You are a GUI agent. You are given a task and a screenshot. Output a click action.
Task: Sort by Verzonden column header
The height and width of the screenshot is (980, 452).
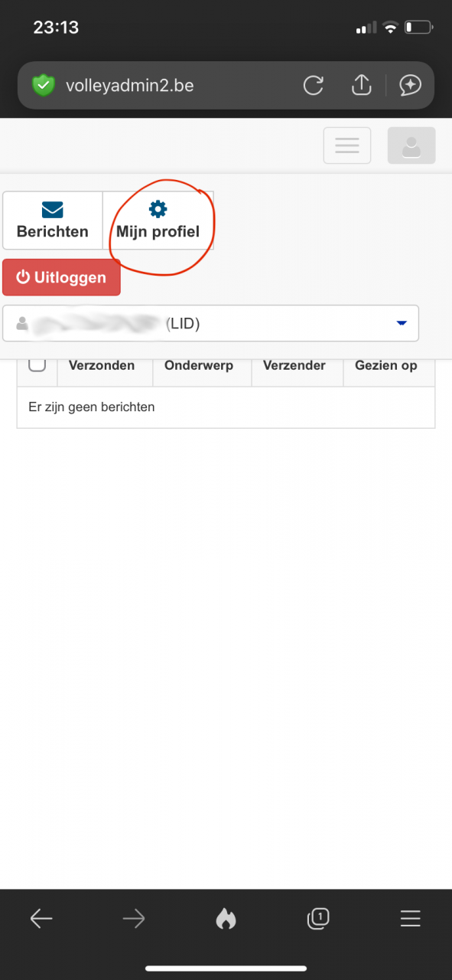pos(102,366)
